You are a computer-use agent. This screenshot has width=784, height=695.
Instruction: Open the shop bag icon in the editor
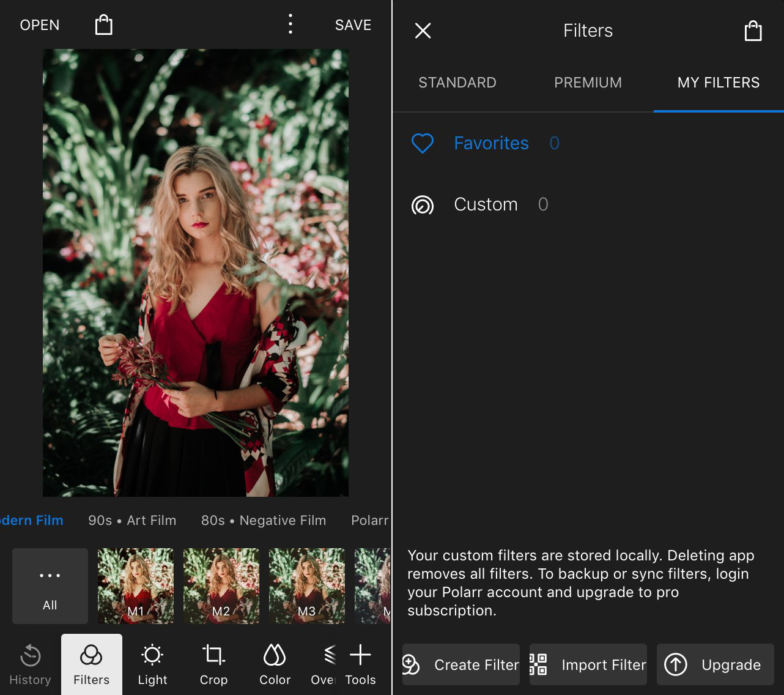104,25
